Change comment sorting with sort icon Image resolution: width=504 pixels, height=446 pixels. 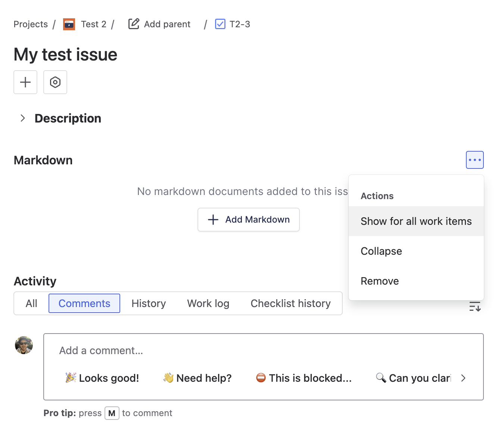click(475, 306)
